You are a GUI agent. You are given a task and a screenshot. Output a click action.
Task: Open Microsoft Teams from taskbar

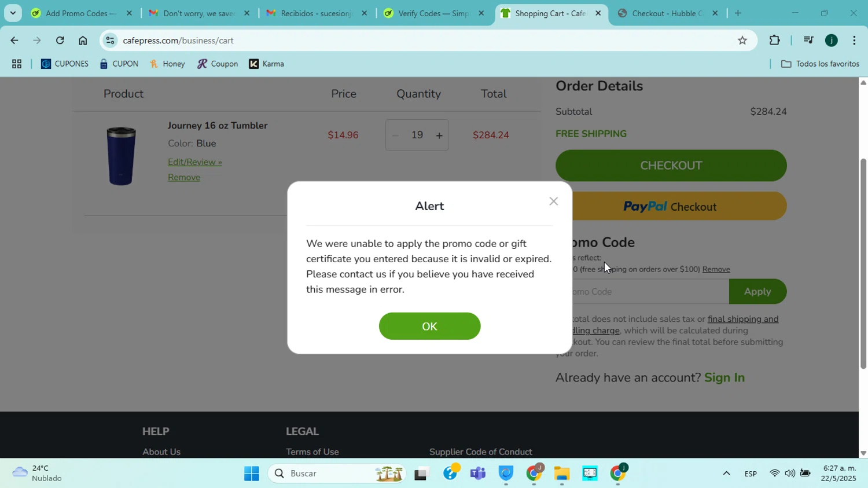click(x=478, y=474)
